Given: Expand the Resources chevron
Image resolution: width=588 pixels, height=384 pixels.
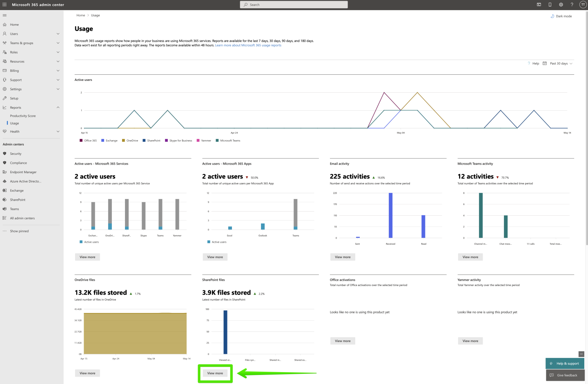Looking at the screenshot, I should click(58, 61).
